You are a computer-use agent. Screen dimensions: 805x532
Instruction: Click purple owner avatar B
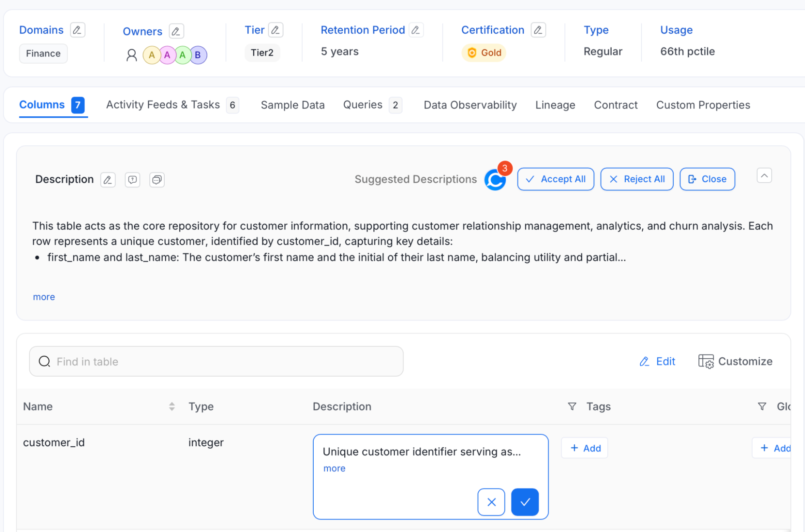(x=198, y=55)
